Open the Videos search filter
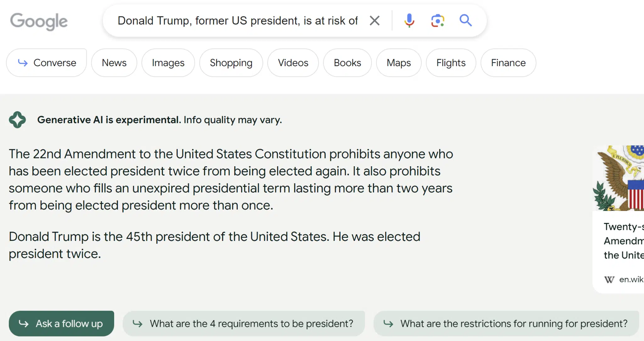644x341 pixels. [293, 63]
